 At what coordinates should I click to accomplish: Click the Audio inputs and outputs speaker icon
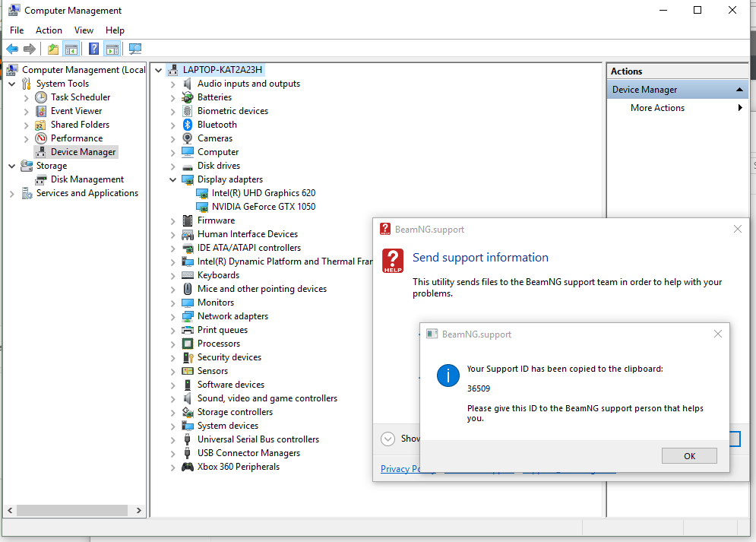coord(188,84)
